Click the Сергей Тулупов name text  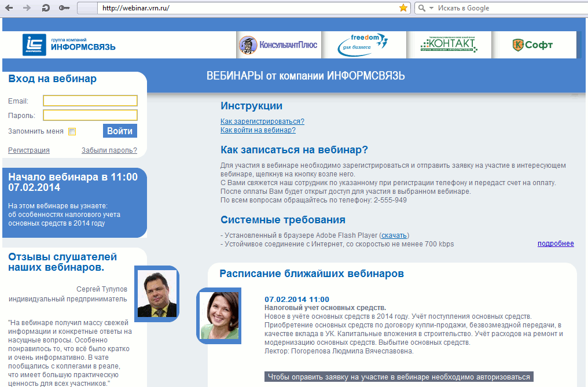[x=102, y=289]
